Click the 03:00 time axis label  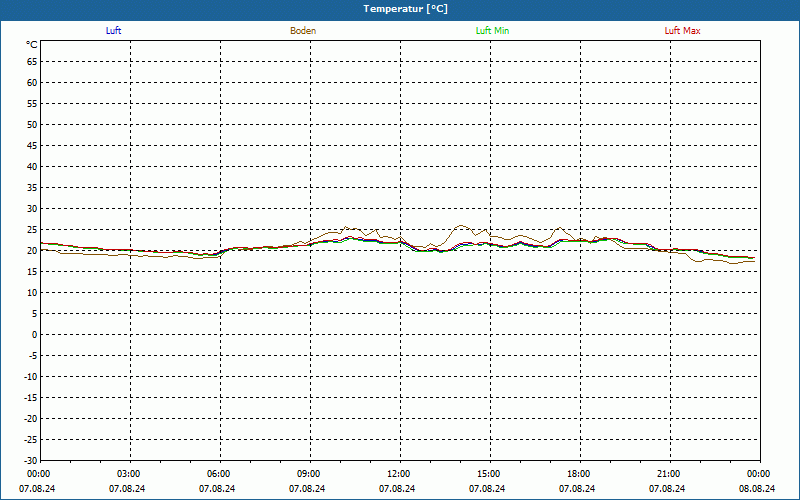[x=129, y=474]
